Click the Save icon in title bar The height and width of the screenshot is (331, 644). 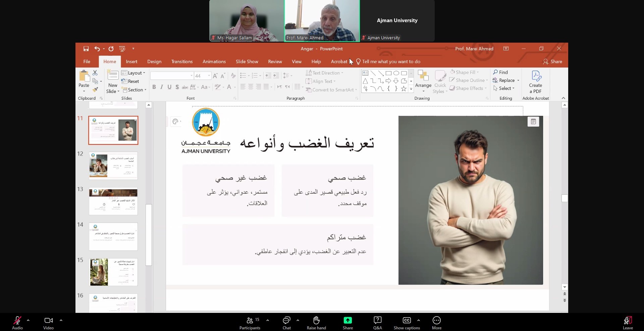86,49
